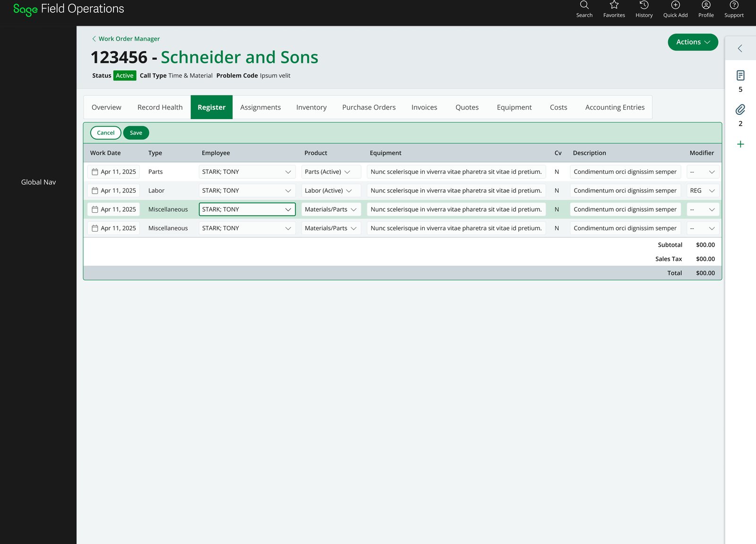The height and width of the screenshot is (544, 756).
Task: Open the REG modifier dropdown
Action: point(703,190)
